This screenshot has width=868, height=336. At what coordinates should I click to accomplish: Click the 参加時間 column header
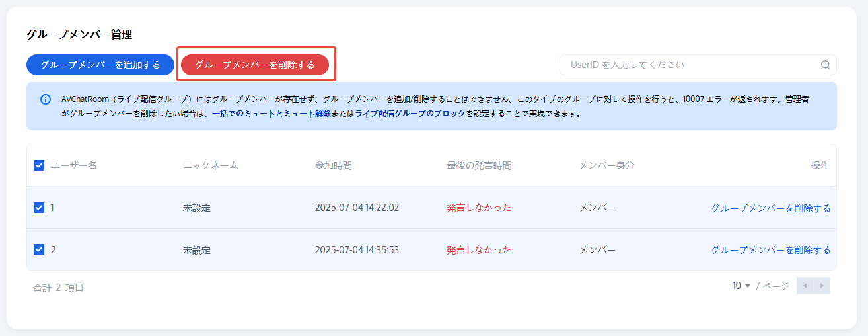(x=334, y=165)
